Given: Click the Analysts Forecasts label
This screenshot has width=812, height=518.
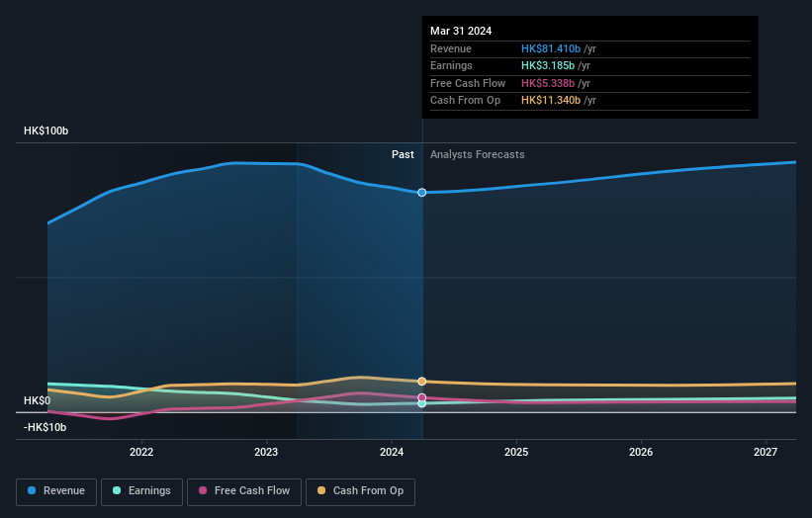Looking at the screenshot, I should tap(478, 155).
